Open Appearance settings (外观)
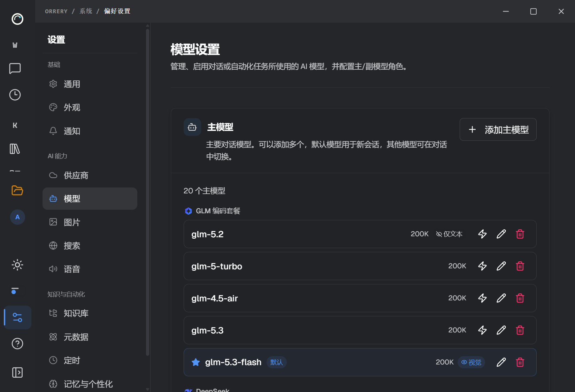The height and width of the screenshot is (392, 575). point(90,107)
